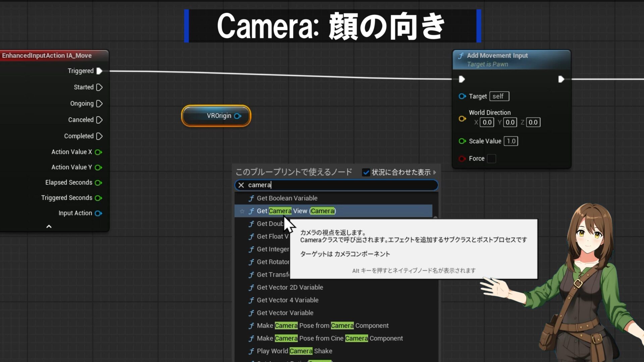
Task: Click the Triggered execution pin
Action: [x=99, y=71]
